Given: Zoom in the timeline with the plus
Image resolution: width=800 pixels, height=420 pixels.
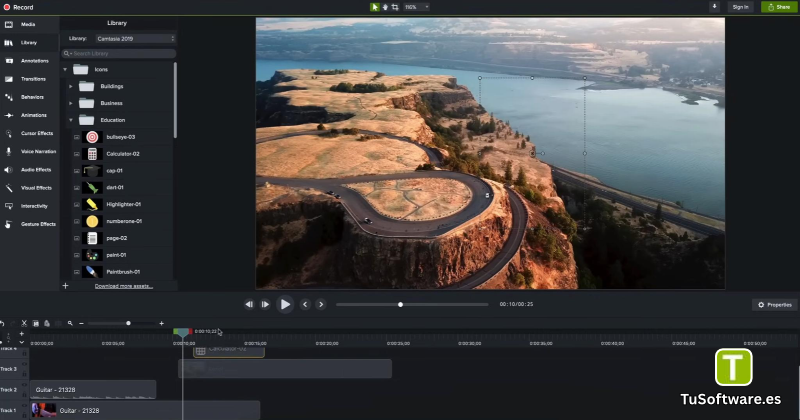Looking at the screenshot, I should pos(162,323).
